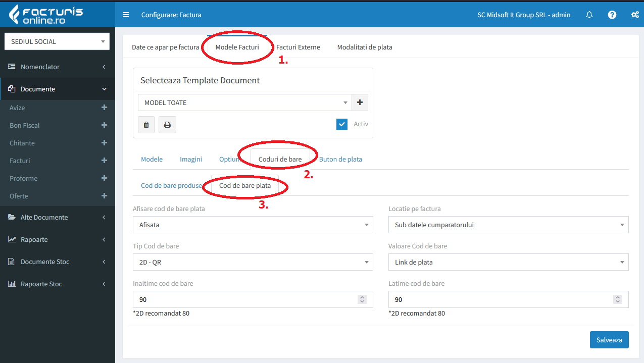
Task: Switch to Facturi Externe tab
Action: [298, 47]
